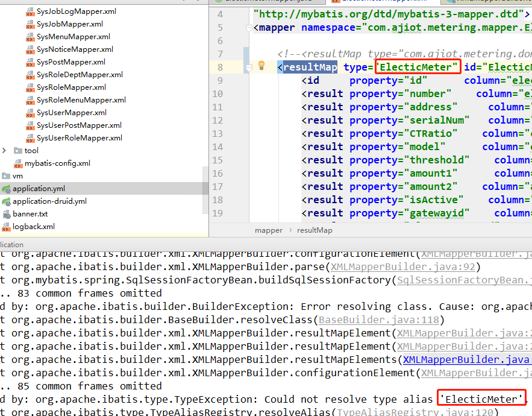Open banner.txt text file icon
This screenshot has height=416, width=532.
[x=6, y=214]
